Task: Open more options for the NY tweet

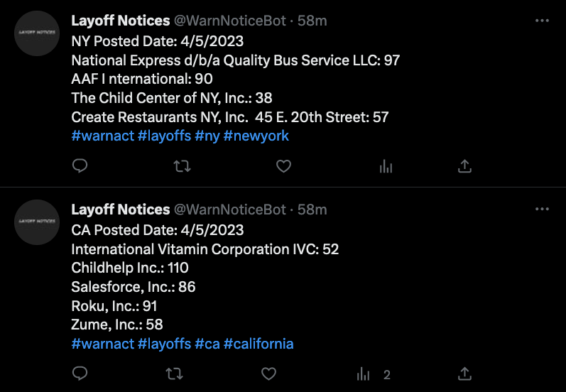Action: 542,21
